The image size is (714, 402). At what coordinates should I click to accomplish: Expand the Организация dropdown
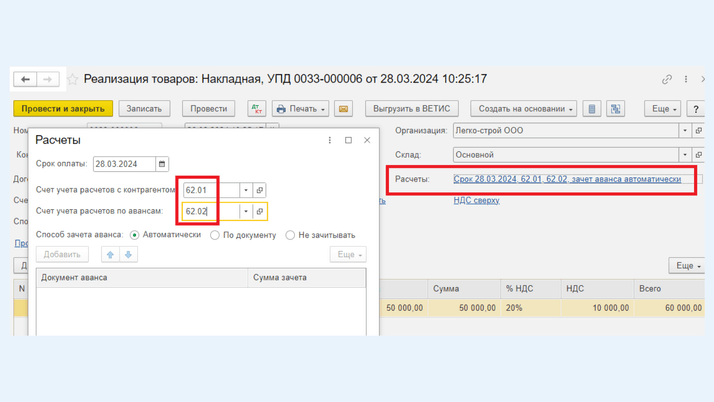685,131
